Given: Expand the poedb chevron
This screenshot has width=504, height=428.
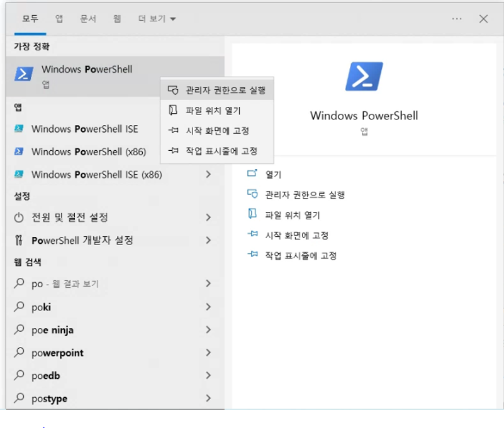Looking at the screenshot, I should 208,375.
